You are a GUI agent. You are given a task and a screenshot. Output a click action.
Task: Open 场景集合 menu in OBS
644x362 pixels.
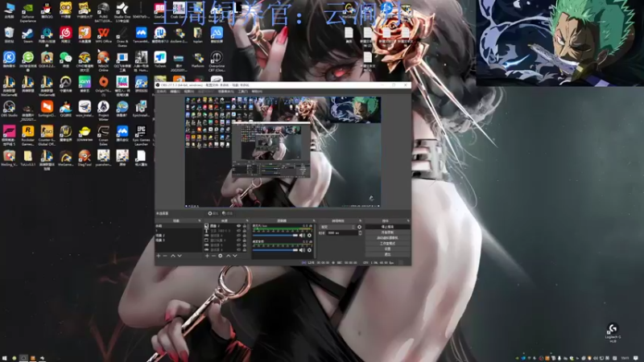225,92
